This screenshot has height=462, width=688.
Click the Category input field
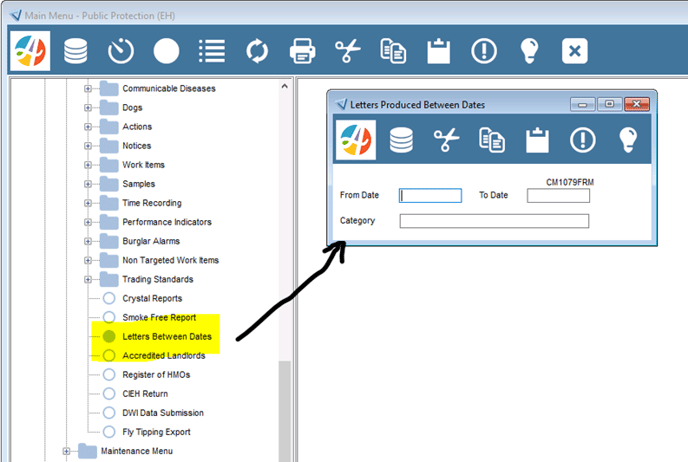coord(494,221)
